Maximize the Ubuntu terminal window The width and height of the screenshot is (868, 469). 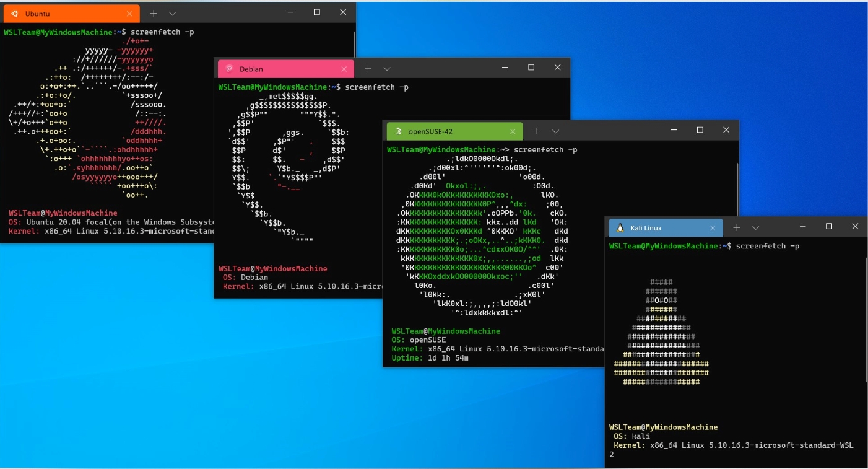[x=317, y=12]
